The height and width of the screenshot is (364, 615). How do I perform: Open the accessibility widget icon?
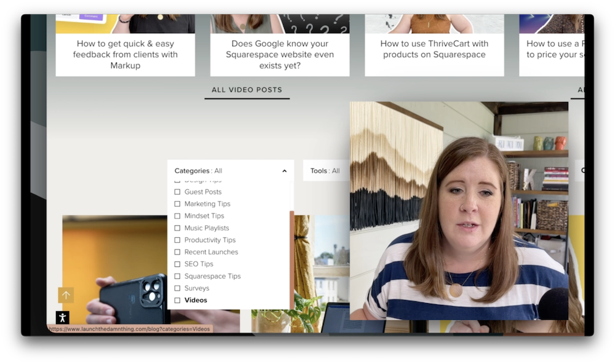tap(62, 317)
